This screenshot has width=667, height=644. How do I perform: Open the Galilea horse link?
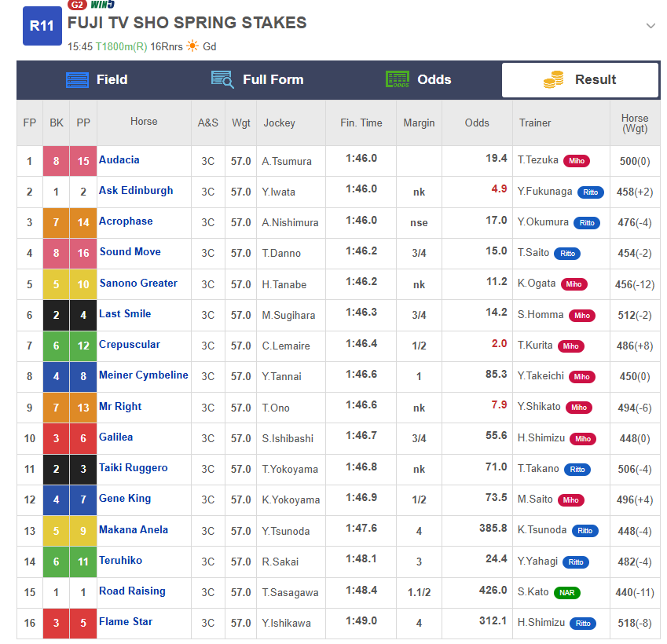(115, 437)
